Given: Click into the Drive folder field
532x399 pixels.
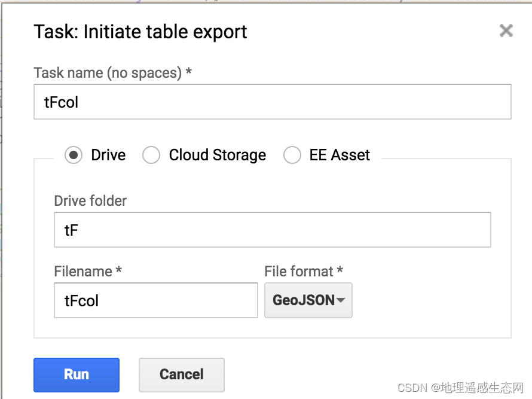Looking at the screenshot, I should pyautogui.click(x=273, y=230).
